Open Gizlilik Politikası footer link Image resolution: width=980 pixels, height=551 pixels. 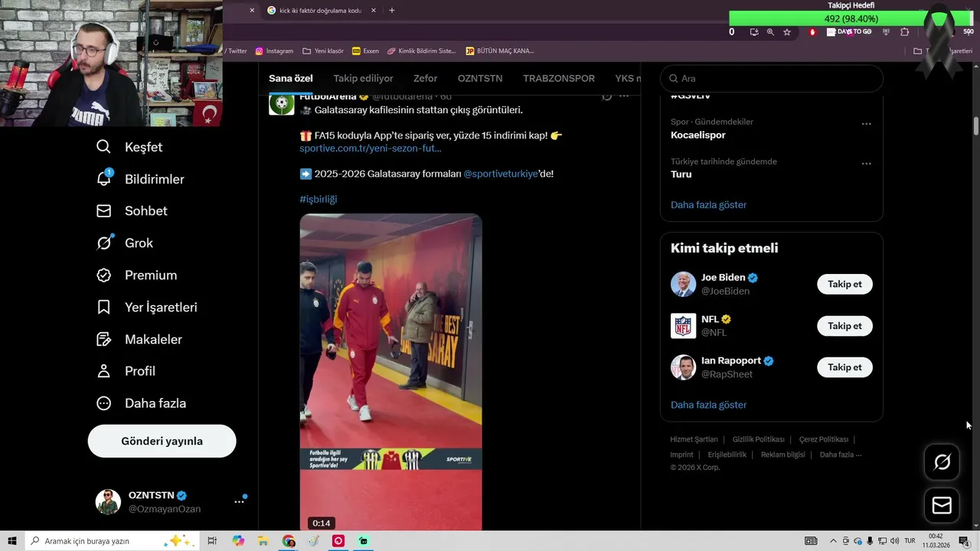[x=759, y=440]
